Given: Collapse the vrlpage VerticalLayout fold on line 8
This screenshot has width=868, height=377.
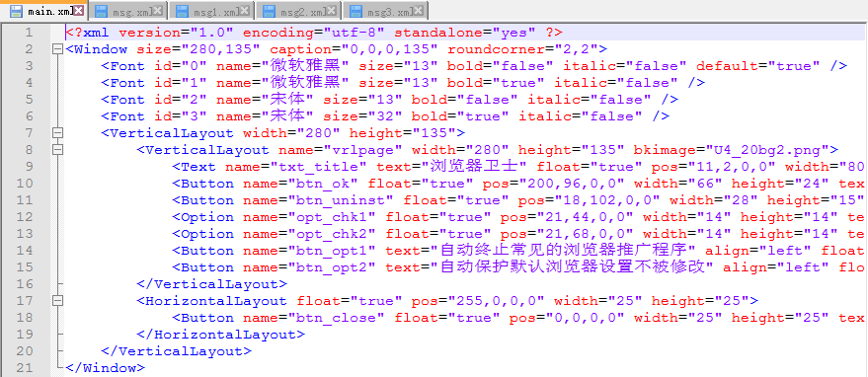Looking at the screenshot, I should click(x=57, y=149).
